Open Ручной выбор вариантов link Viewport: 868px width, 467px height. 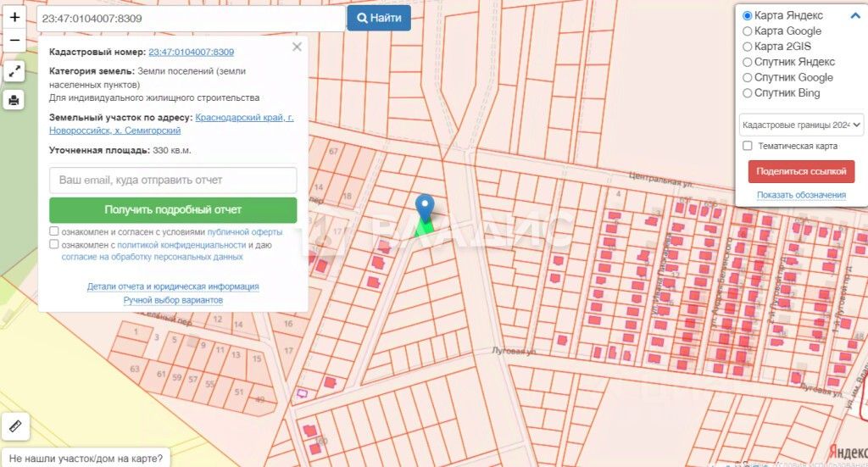(173, 300)
